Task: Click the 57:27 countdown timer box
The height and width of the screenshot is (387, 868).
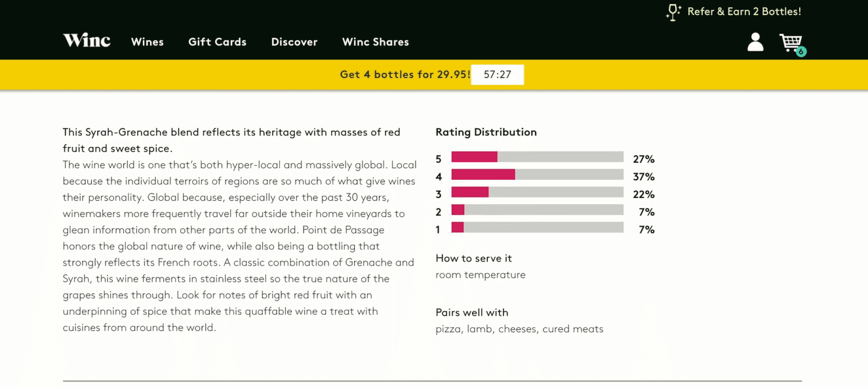Action: point(498,75)
